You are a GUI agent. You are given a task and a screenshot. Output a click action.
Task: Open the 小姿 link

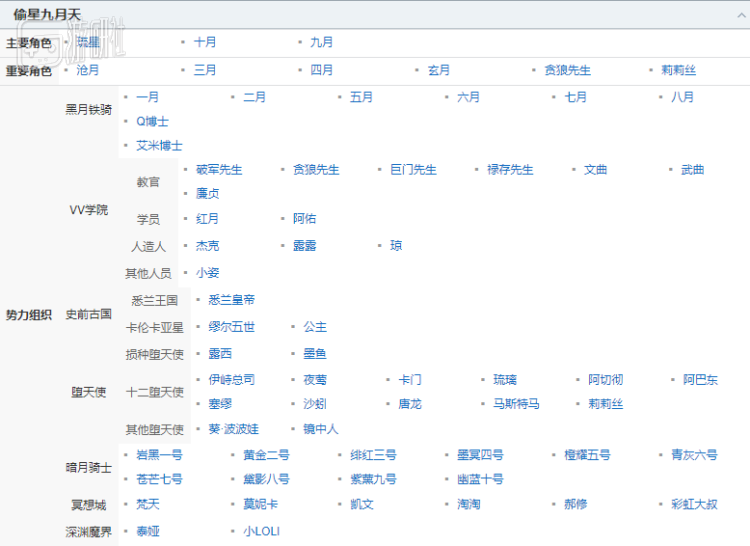(x=208, y=273)
